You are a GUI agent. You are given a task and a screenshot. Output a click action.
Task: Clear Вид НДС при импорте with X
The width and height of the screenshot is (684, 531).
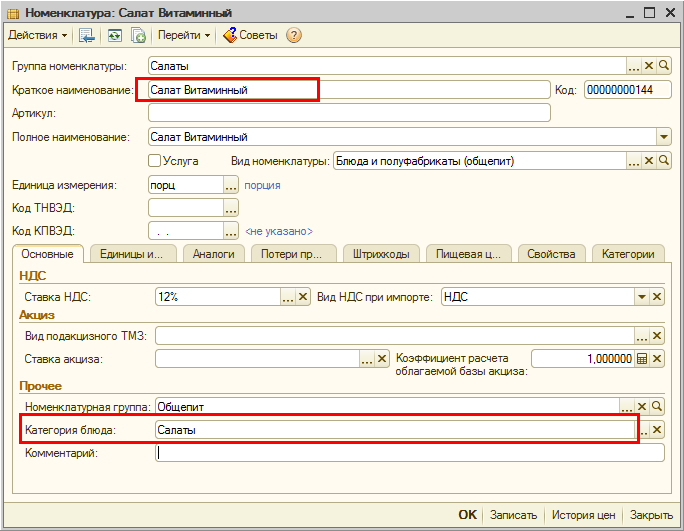[x=657, y=297]
